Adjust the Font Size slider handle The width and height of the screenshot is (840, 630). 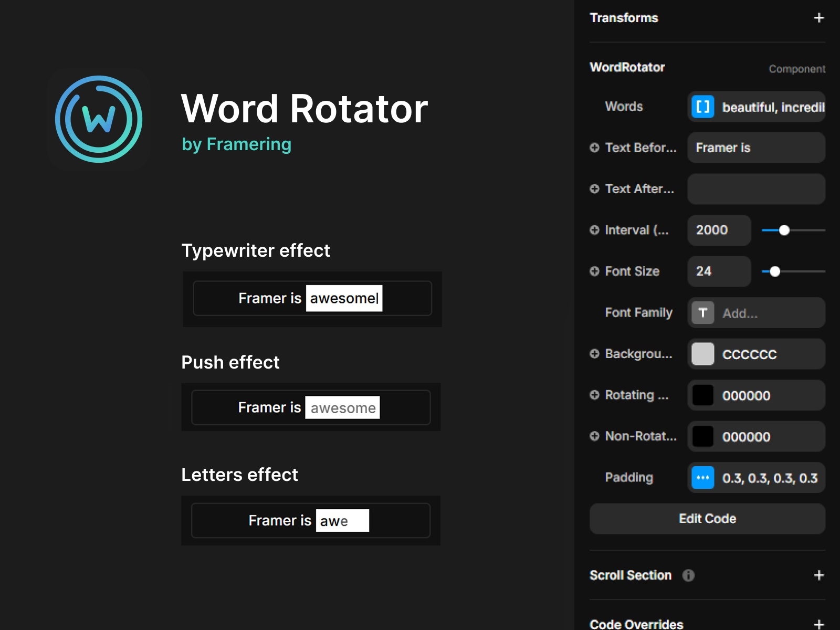(x=775, y=271)
